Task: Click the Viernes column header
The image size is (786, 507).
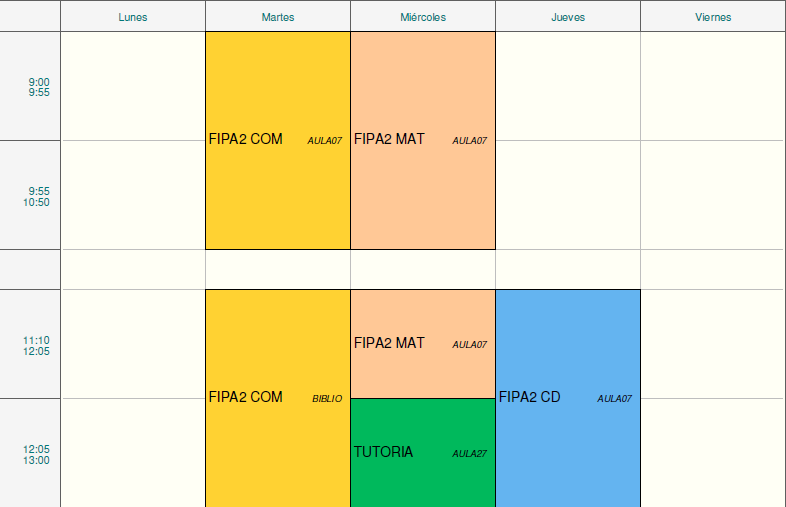Action: point(712,17)
